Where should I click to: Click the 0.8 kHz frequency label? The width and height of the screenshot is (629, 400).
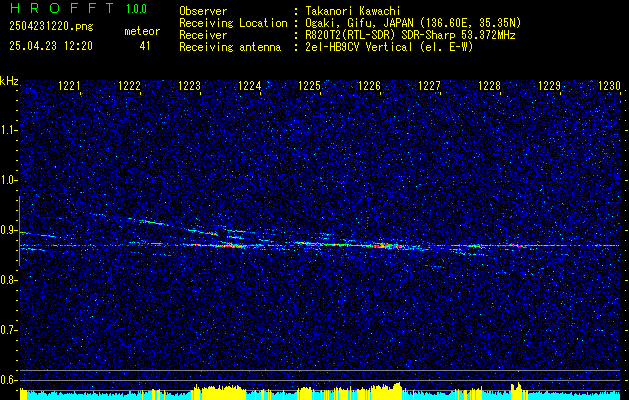coord(7,280)
